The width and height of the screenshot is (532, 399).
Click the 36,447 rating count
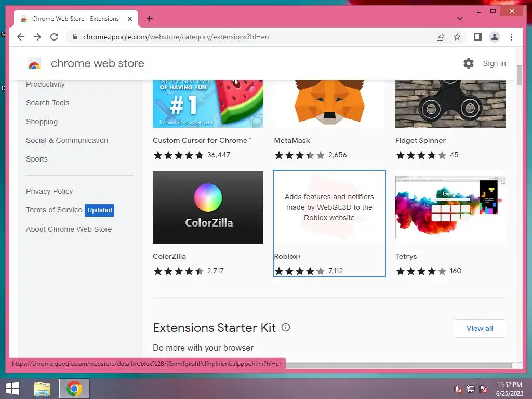pos(219,155)
